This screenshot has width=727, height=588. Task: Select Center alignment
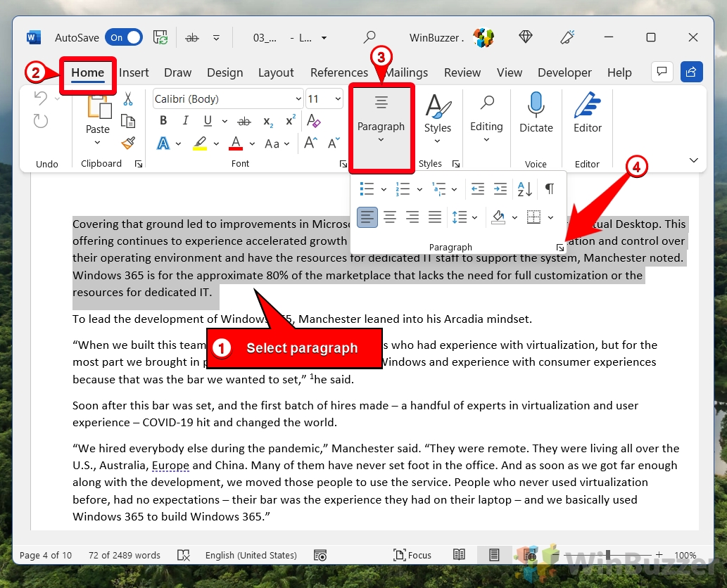(390, 217)
